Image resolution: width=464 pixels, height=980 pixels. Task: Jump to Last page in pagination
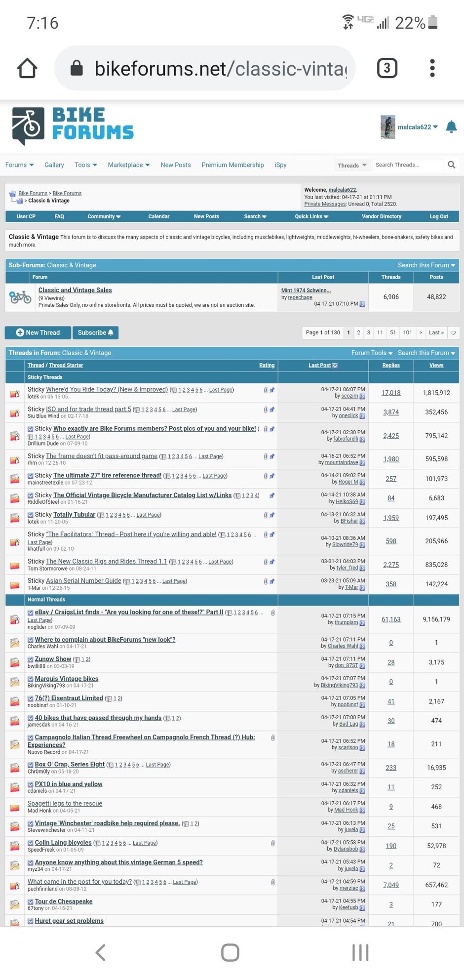436,332
